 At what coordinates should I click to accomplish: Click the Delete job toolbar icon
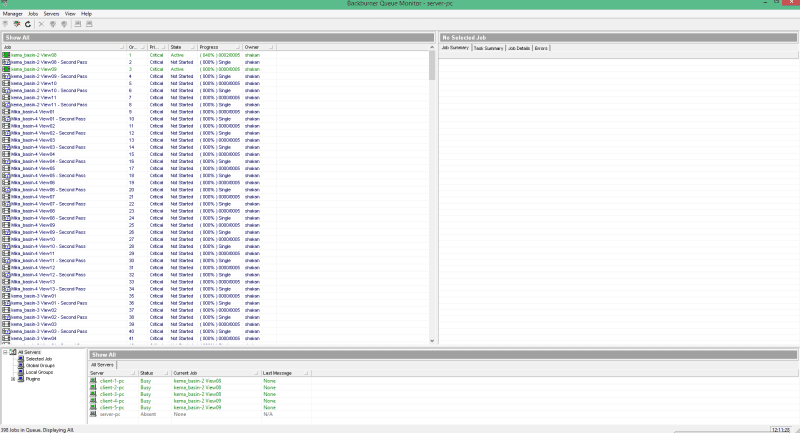41,22
